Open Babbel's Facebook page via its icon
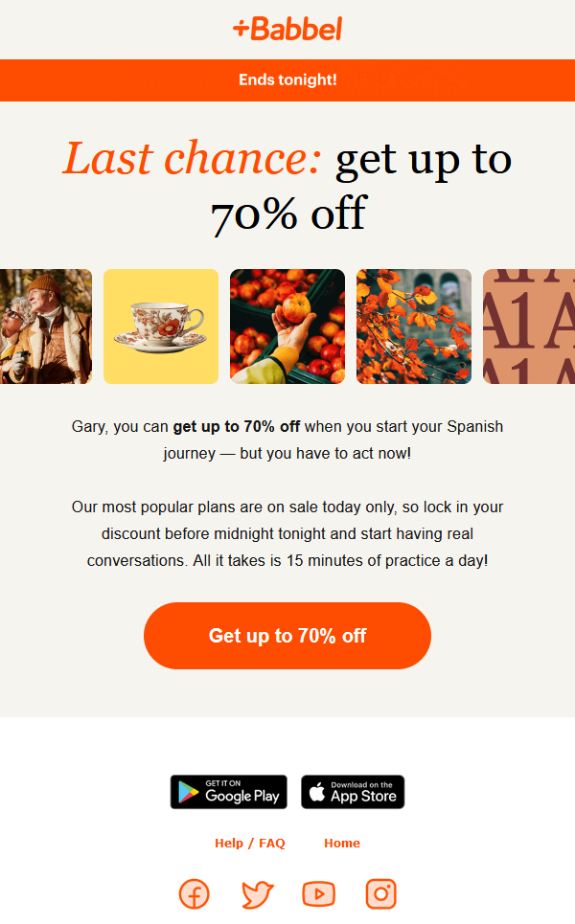This screenshot has height=924, width=575. coord(194,893)
